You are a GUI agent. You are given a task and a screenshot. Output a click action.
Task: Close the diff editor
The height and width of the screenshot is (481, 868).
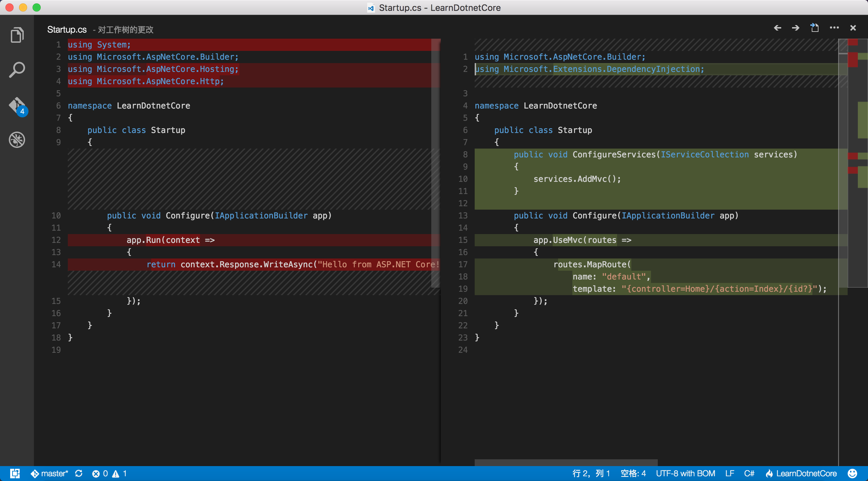point(853,28)
